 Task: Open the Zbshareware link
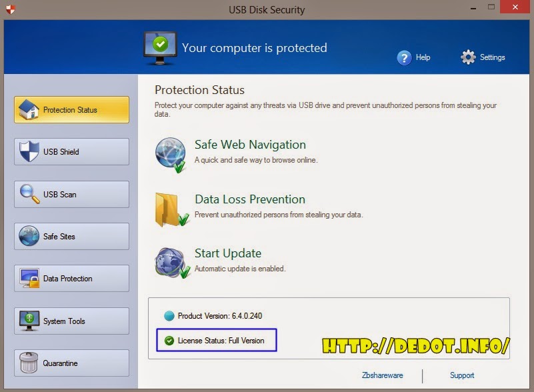[x=382, y=375]
